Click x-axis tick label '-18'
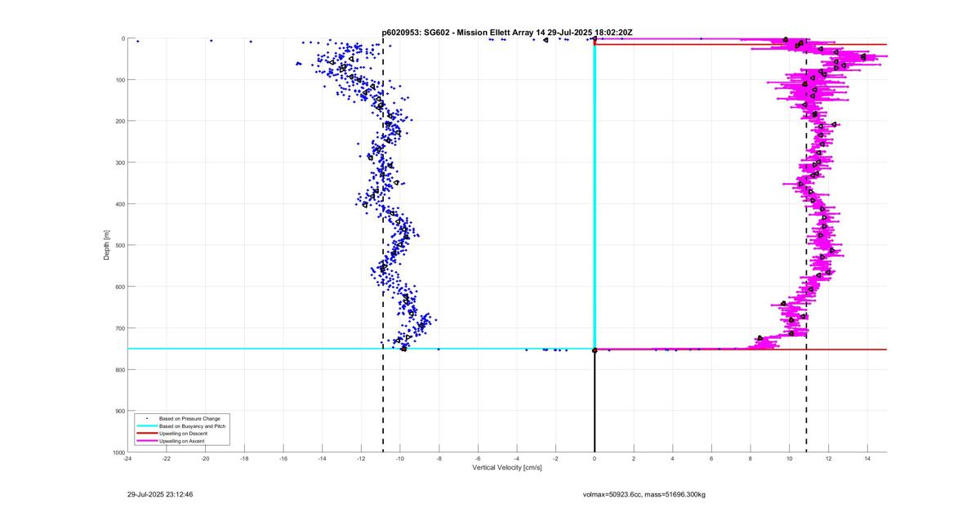The width and height of the screenshot is (980, 508). click(x=244, y=459)
